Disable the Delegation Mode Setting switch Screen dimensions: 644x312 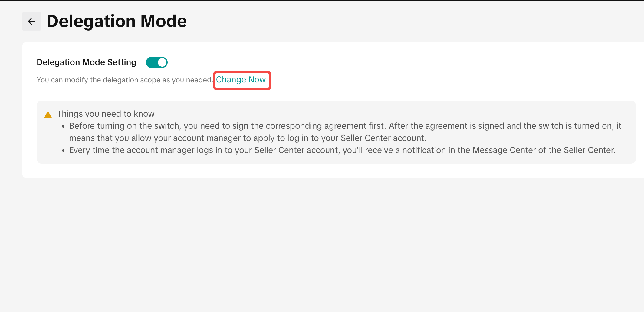pyautogui.click(x=157, y=62)
